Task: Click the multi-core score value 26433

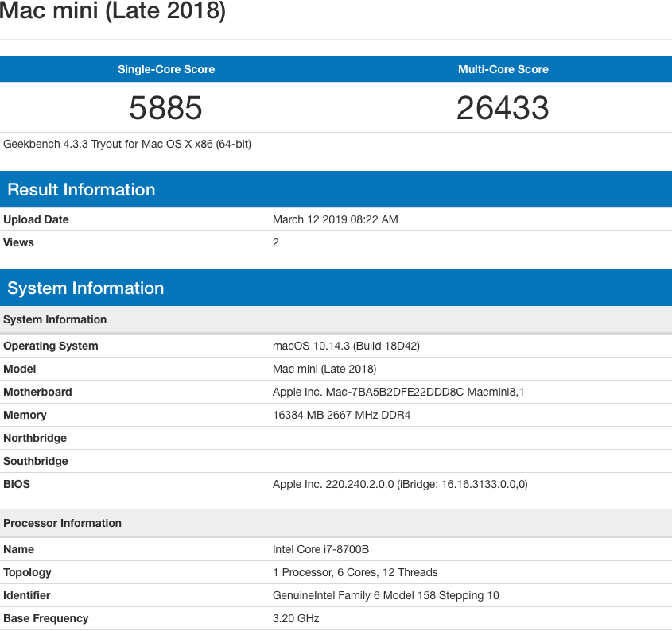Action: pos(503,108)
